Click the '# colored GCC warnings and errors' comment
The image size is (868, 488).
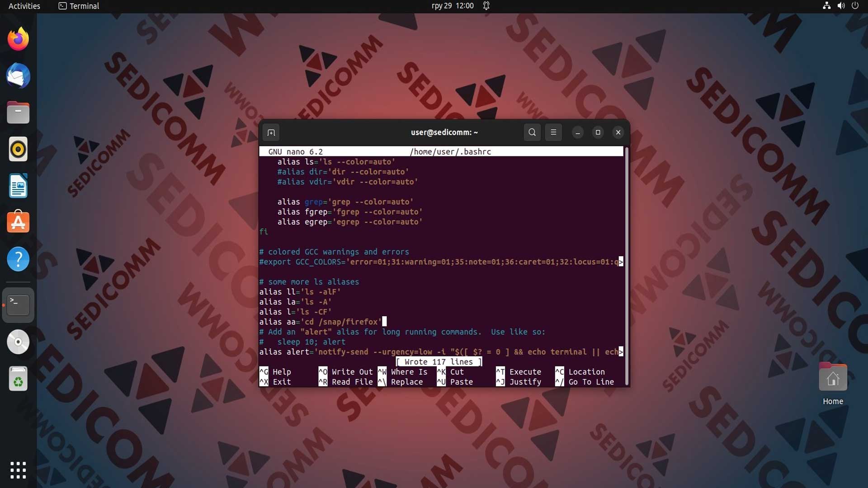[x=334, y=252]
